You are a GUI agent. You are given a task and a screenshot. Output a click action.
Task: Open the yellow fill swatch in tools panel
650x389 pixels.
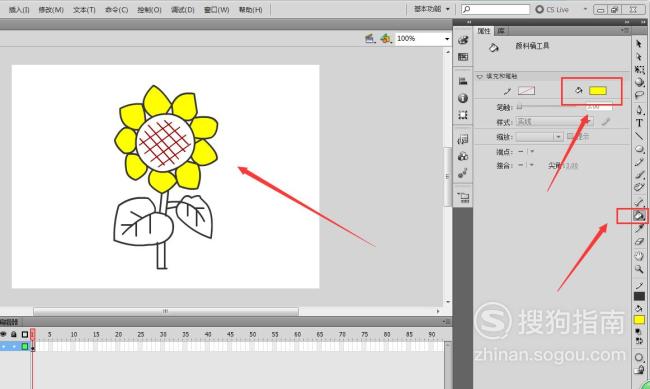coord(639,320)
